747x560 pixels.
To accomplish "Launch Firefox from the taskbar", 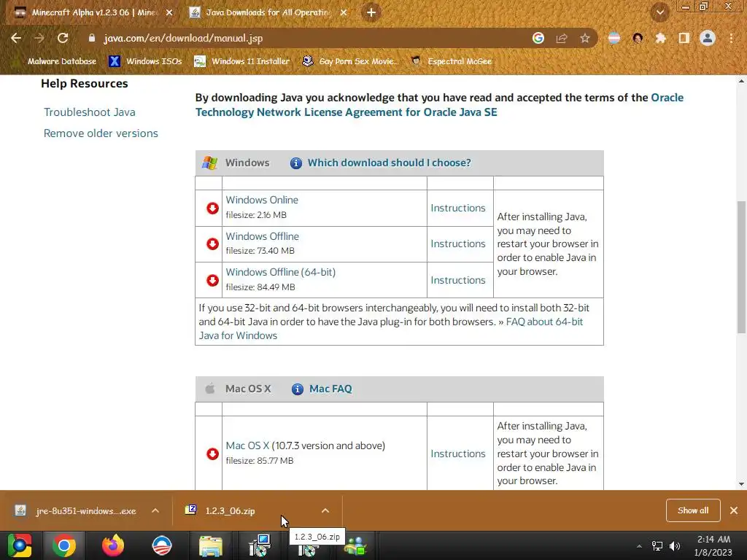I will [x=113, y=545].
